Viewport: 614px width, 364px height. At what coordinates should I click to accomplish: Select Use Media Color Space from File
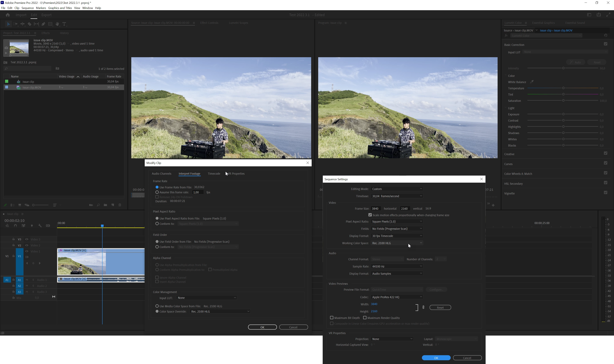coord(157,306)
